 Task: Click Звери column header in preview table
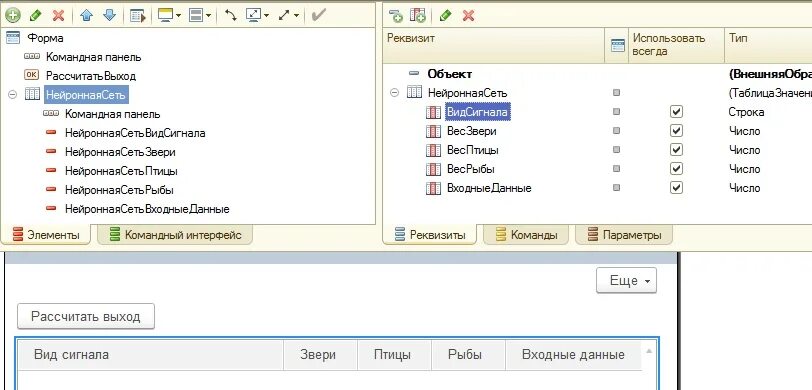[320, 355]
